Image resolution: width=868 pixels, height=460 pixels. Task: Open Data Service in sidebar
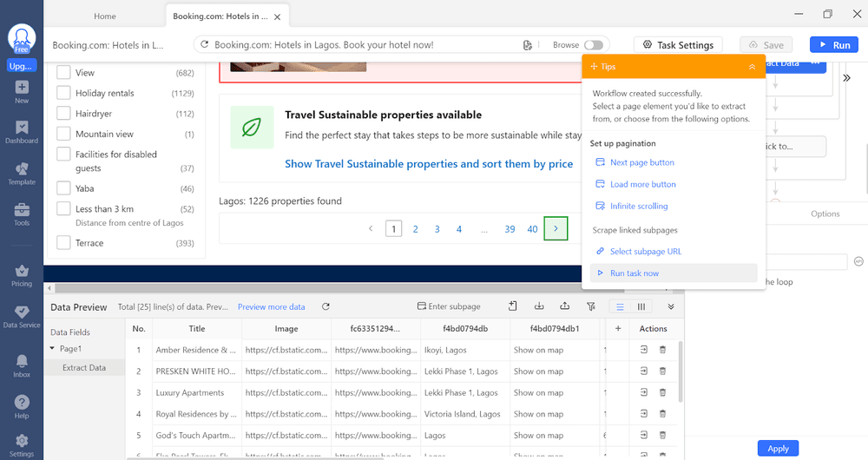click(x=22, y=317)
